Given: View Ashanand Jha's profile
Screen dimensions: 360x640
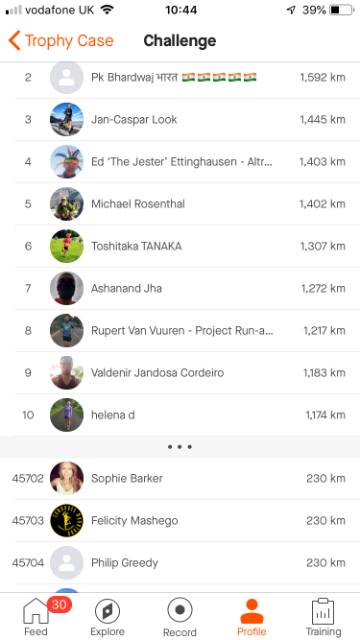Looking at the screenshot, I should coord(180,288).
